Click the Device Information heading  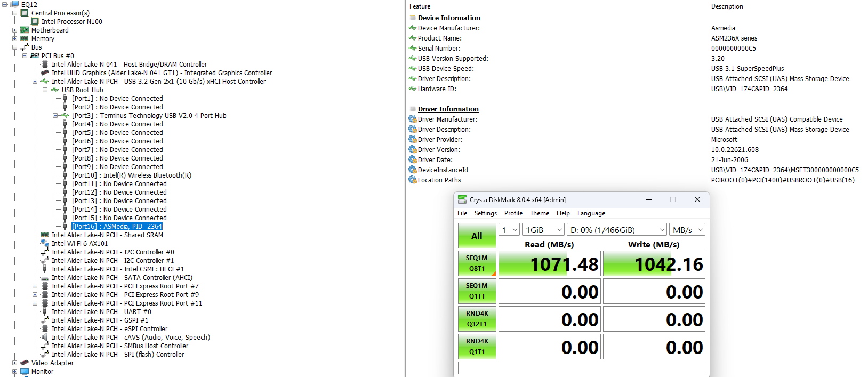click(x=449, y=18)
